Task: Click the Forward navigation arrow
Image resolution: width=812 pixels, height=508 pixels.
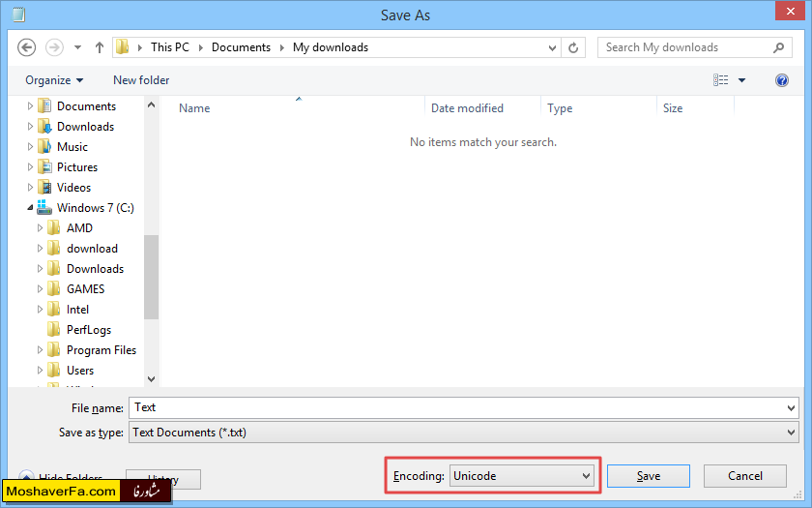Action: [x=54, y=47]
